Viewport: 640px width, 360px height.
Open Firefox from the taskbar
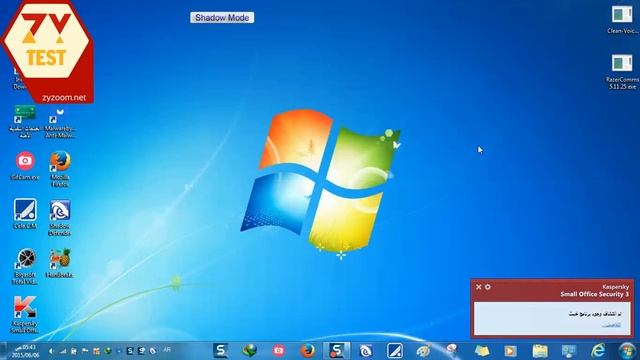[308, 351]
